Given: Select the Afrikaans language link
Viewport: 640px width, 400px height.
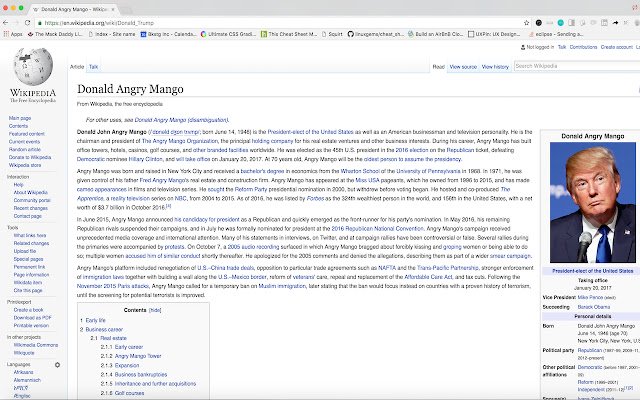Looking at the screenshot, I should pyautogui.click(x=24, y=372).
